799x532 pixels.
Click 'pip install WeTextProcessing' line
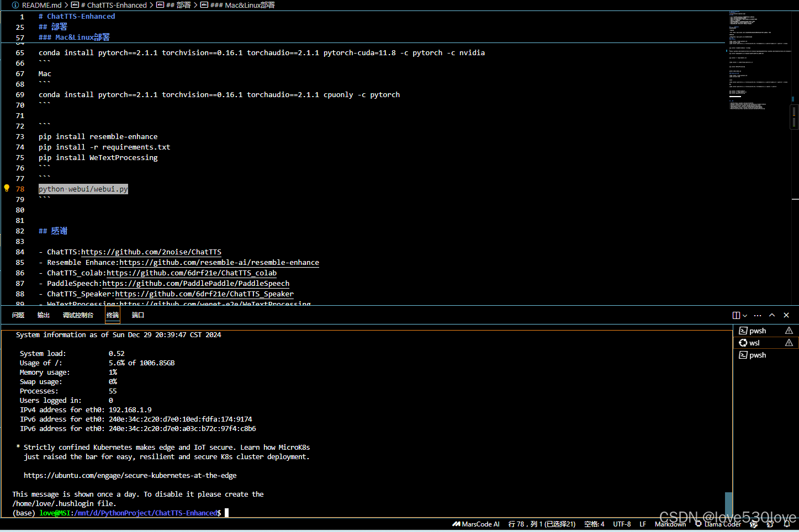(x=98, y=157)
